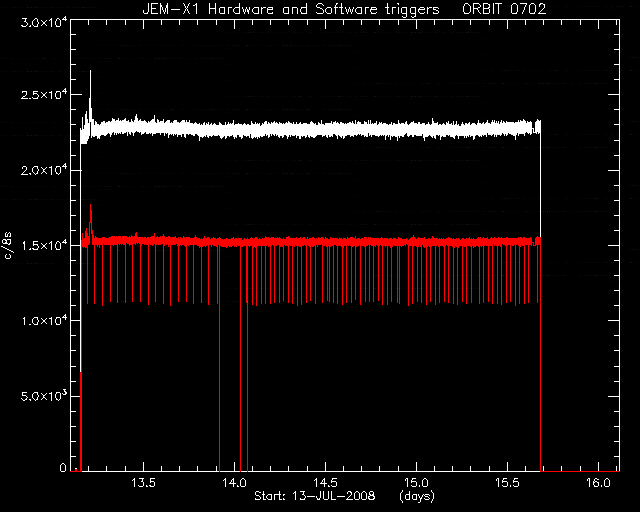Click the 14.5 tick label on x-axis

325,483
